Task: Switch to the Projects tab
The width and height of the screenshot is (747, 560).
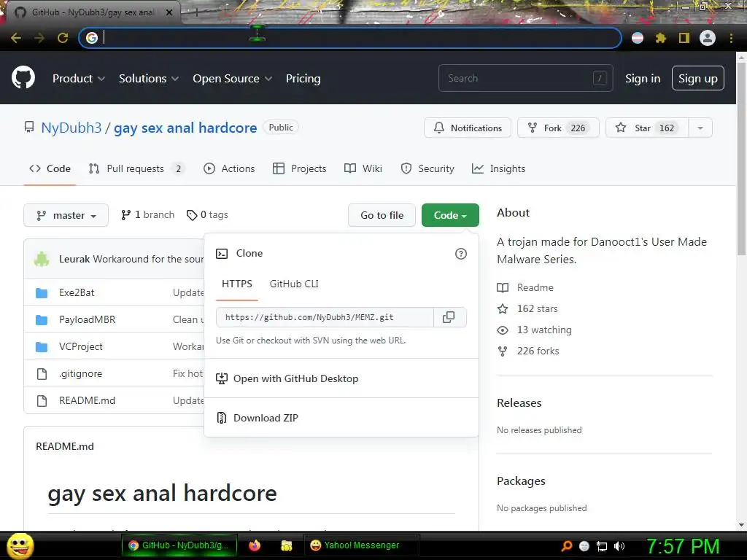Action: [x=299, y=168]
